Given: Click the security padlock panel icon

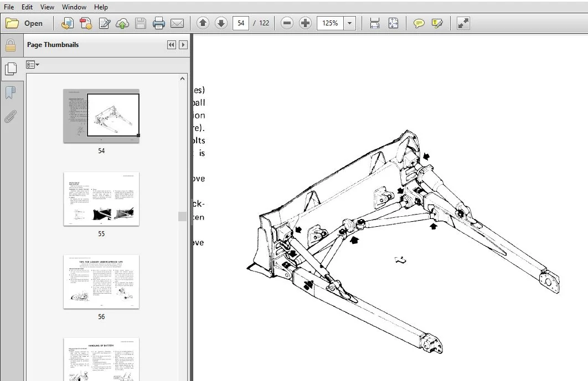Looking at the screenshot, I should tap(11, 46).
